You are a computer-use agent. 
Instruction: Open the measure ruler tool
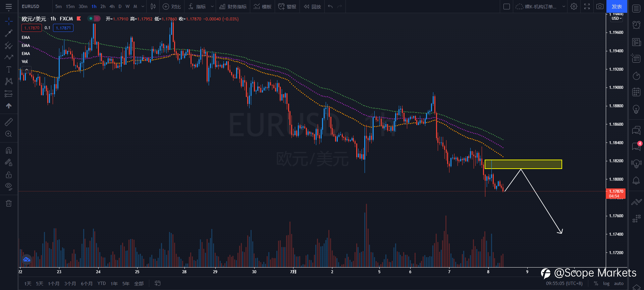(x=9, y=122)
